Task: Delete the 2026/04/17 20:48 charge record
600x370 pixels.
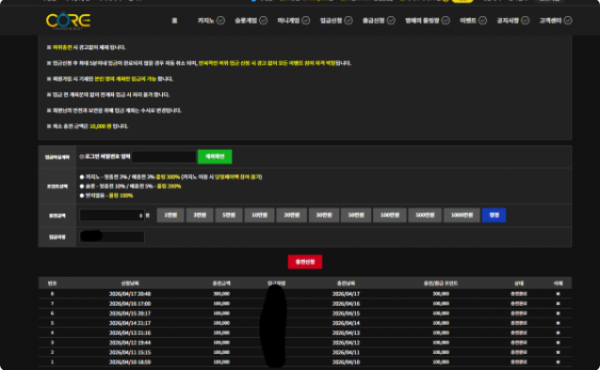Action: point(558,294)
